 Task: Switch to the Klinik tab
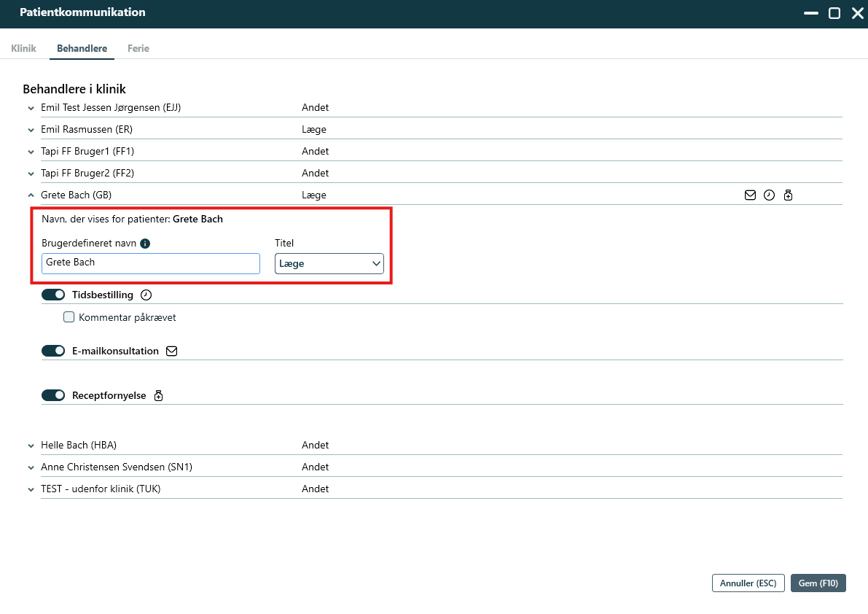[23, 48]
